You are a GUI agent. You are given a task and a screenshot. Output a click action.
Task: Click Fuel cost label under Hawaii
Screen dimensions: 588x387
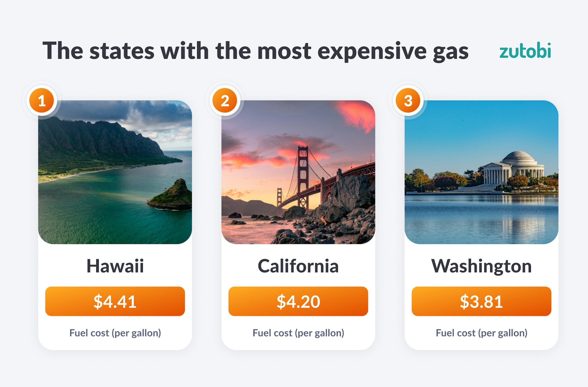115,333
